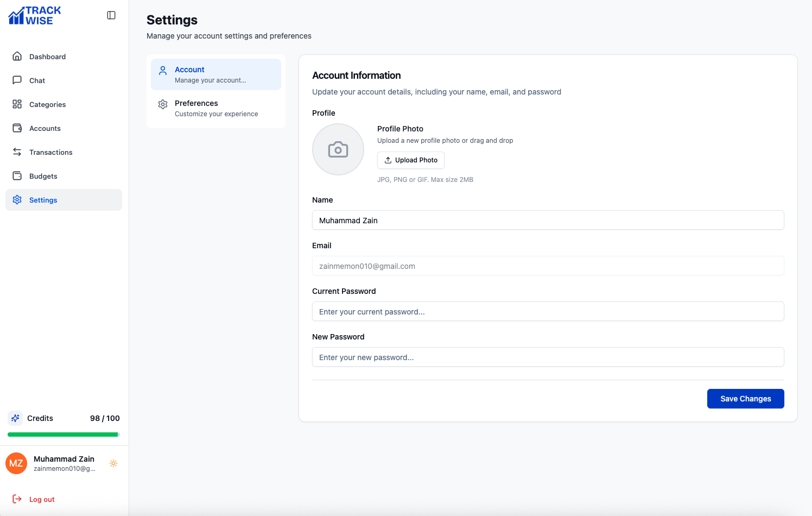Navigate to Accounts using its sidebar icon
This screenshot has width=812, height=516.
[x=17, y=128]
